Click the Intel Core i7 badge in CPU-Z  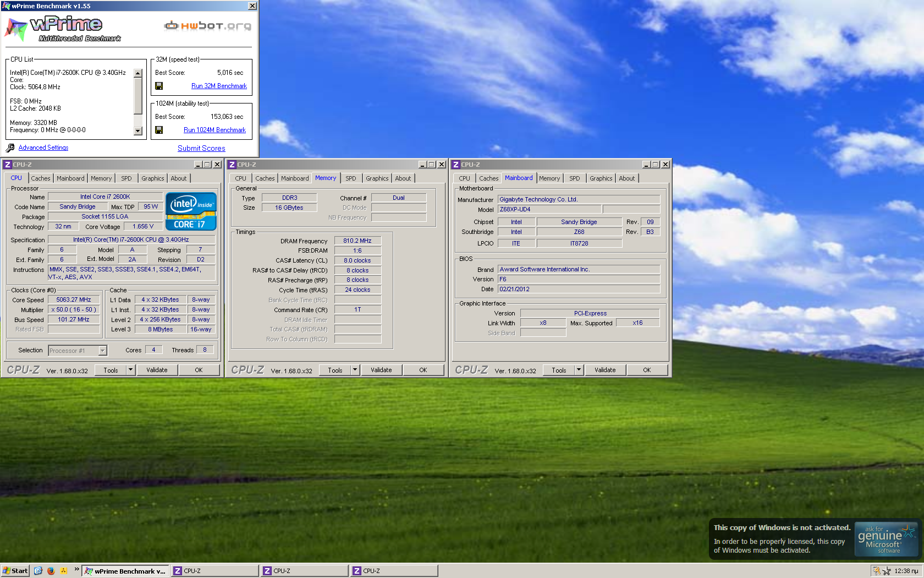191,211
